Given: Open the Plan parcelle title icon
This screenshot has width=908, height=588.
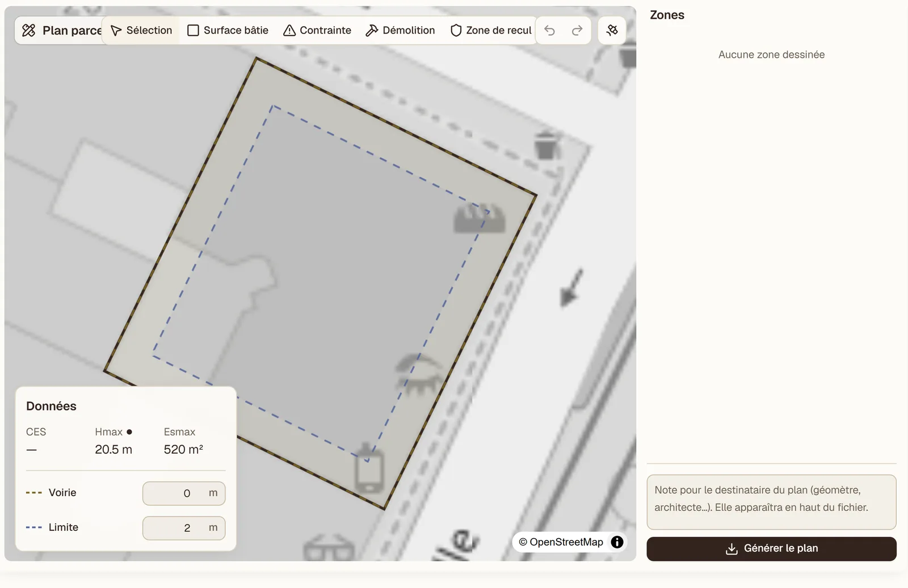Looking at the screenshot, I should (29, 31).
